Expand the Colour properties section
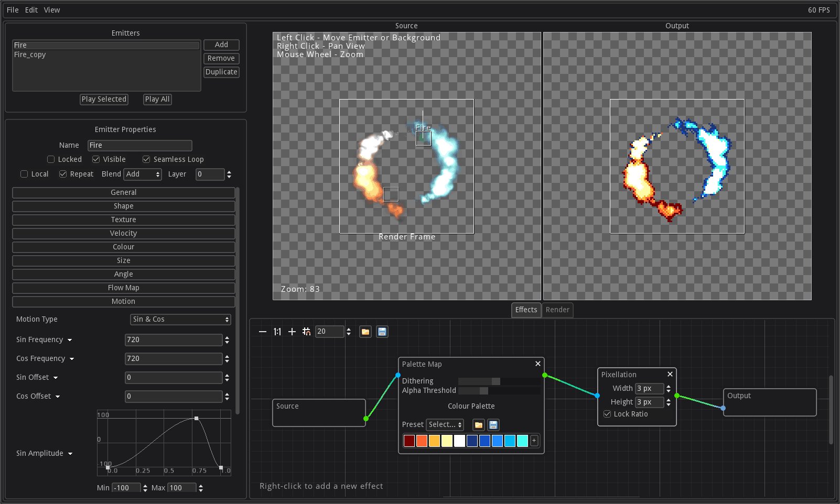Screen dimensions: 840x504 [124, 247]
